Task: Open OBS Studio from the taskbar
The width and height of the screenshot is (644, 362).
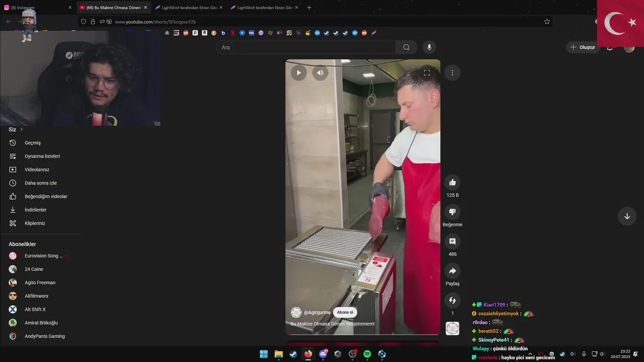Action: pos(353,354)
